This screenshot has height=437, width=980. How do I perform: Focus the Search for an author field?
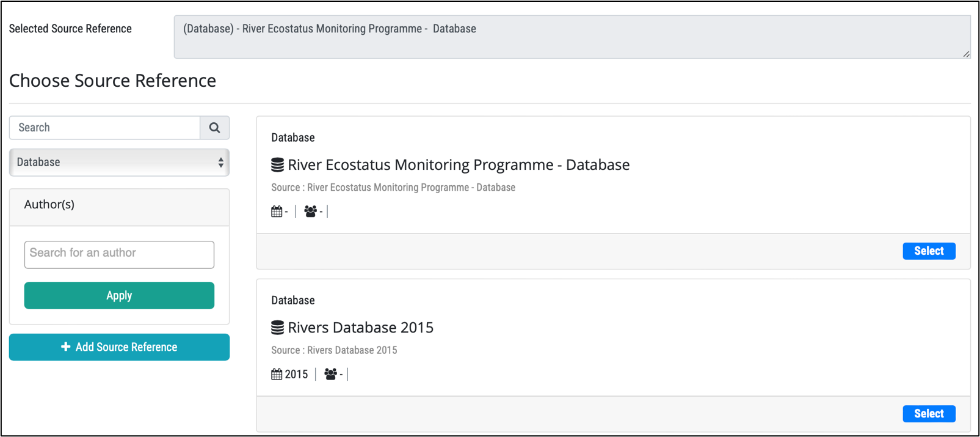[x=119, y=254]
